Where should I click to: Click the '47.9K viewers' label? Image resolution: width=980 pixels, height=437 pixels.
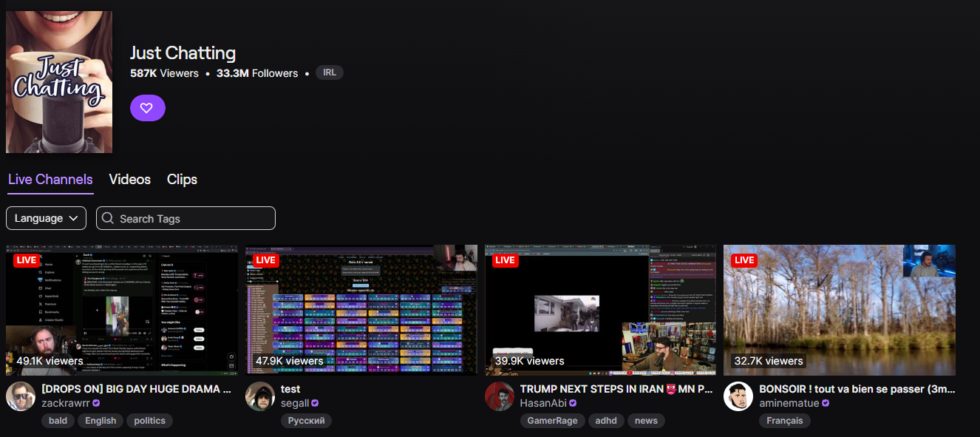click(x=290, y=361)
